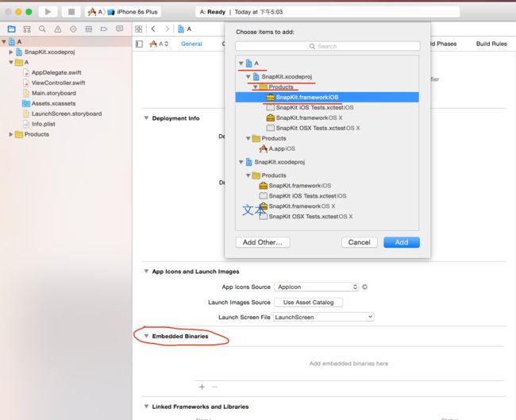Screen dimensions: 516x420
Task: Open the Report navigator icon
Action: tap(119, 29)
